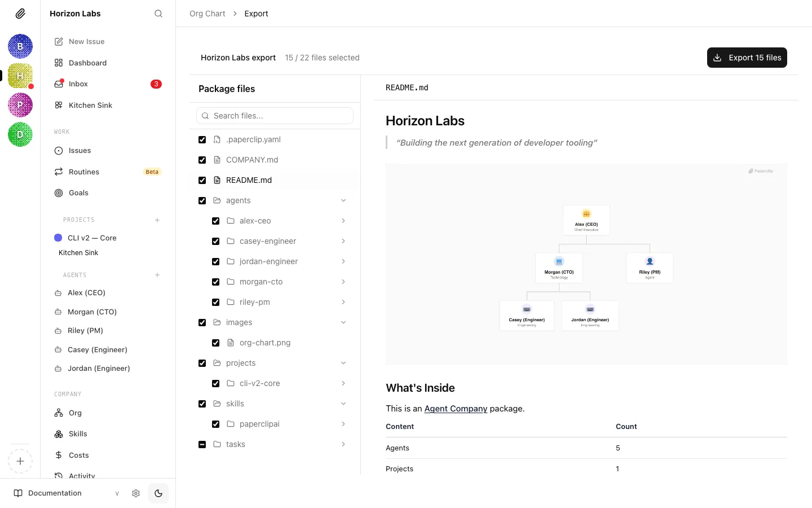Collapse the skills folder chevron
Image resolution: width=812 pixels, height=508 pixels.
343,404
